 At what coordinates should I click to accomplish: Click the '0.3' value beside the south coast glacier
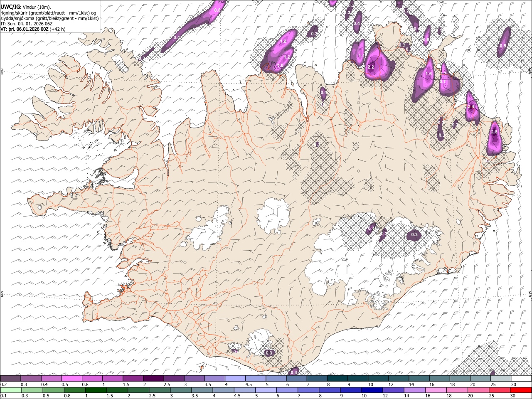click(x=269, y=353)
